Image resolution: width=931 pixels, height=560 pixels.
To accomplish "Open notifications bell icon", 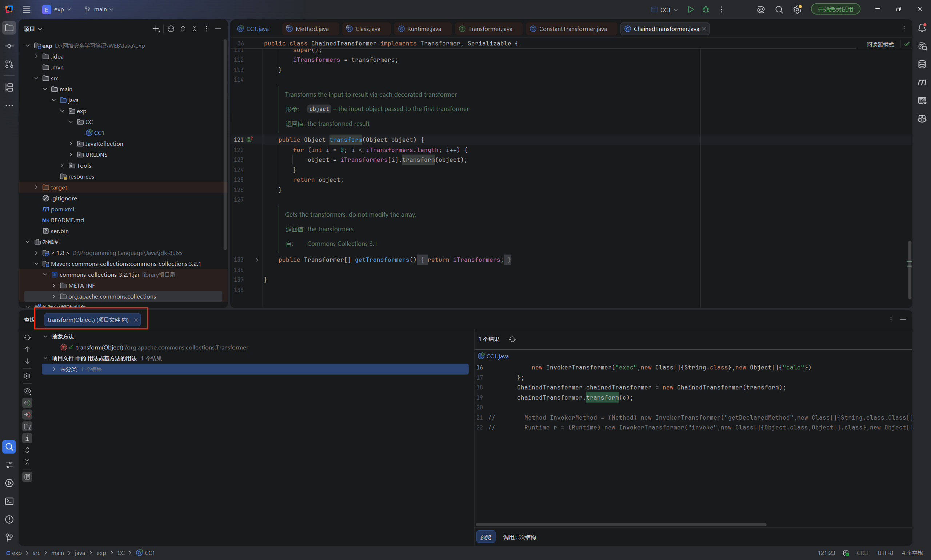I will pyautogui.click(x=922, y=28).
